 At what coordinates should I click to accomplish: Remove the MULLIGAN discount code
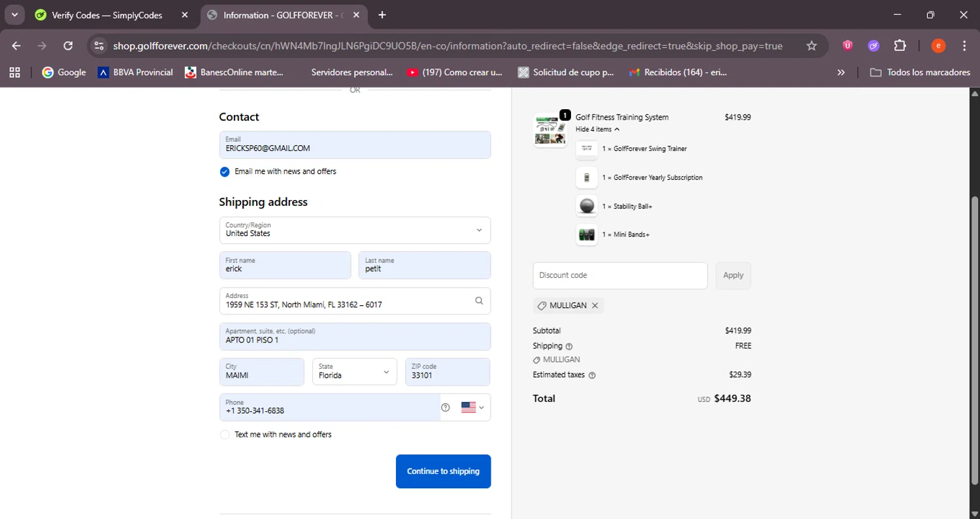point(595,305)
